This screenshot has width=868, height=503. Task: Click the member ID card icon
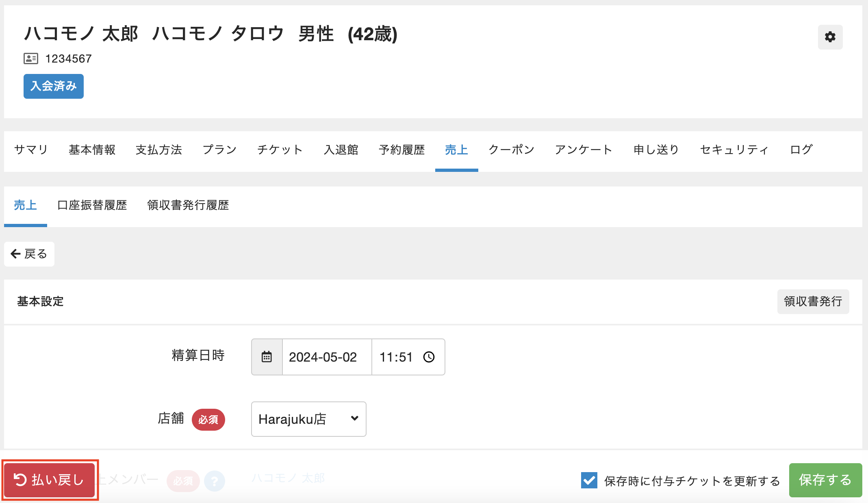click(x=30, y=59)
